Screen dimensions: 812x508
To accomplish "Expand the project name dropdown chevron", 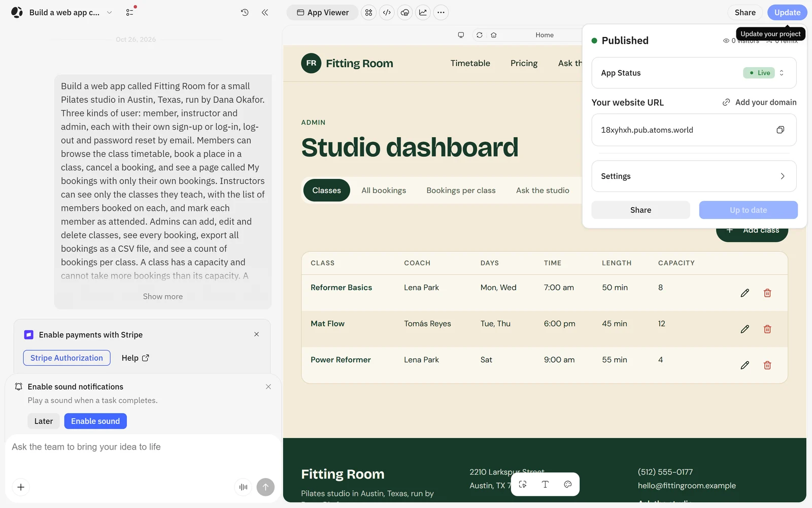I will (x=109, y=12).
